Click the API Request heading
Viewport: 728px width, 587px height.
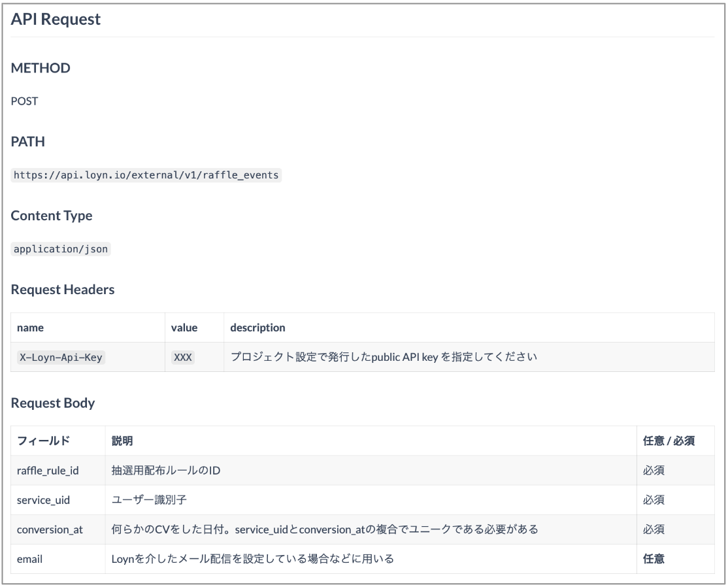56,20
